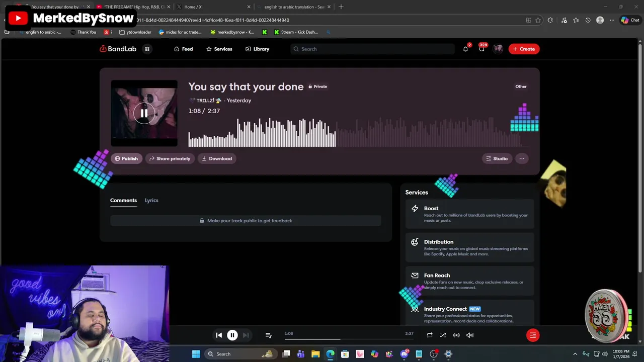Open the Distribution service
Image resolution: width=644 pixels, height=362 pixels.
click(x=469, y=247)
